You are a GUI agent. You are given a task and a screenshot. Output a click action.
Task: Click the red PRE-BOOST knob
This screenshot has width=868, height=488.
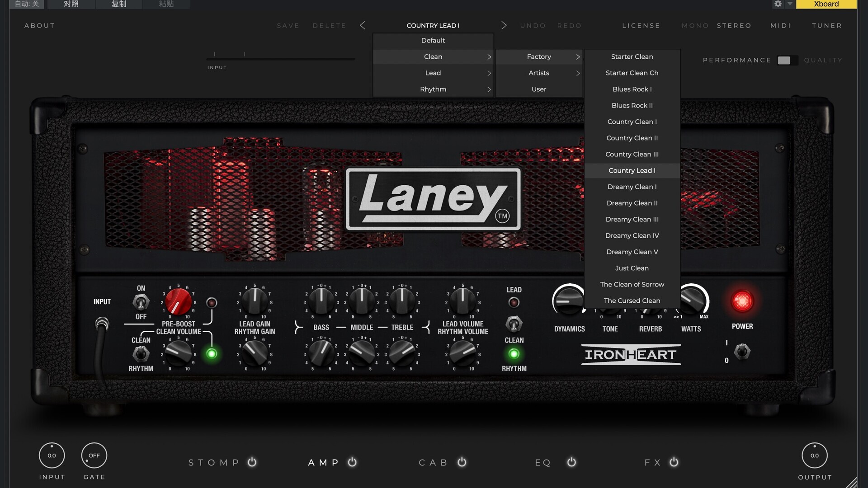click(178, 302)
